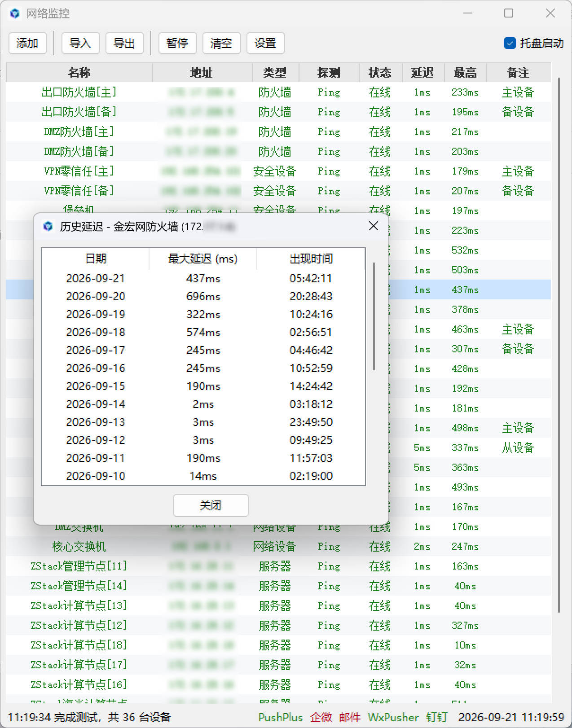
Task: Select the 2026-09-10 history row
Action: pyautogui.click(x=203, y=476)
